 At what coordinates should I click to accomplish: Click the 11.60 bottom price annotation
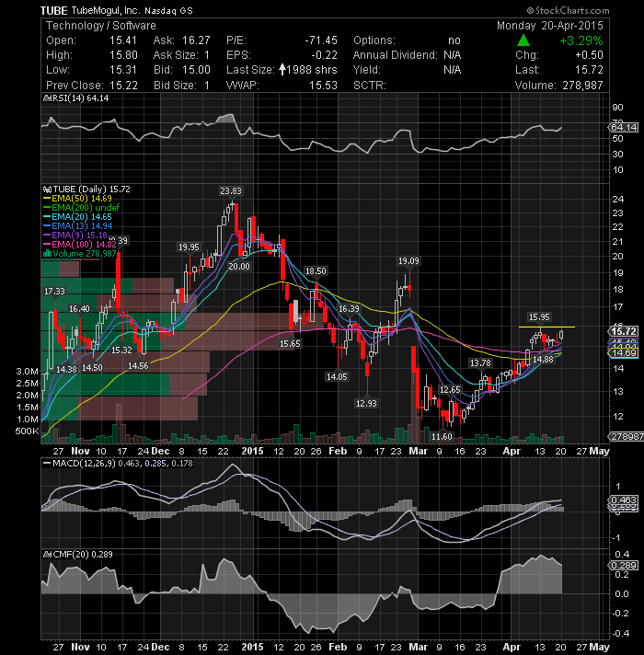pos(442,437)
